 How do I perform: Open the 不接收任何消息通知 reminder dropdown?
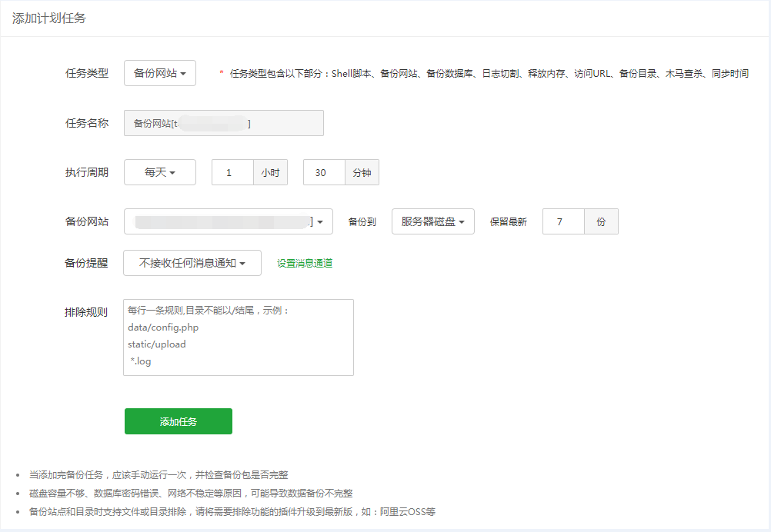coord(192,263)
